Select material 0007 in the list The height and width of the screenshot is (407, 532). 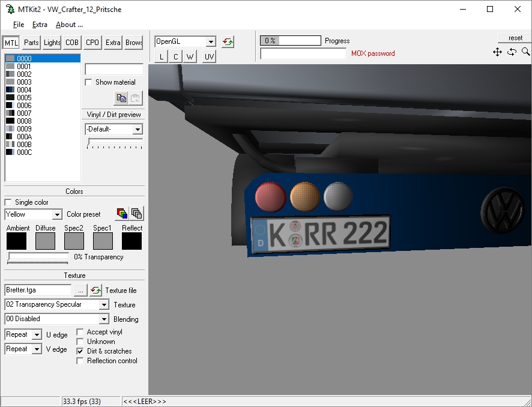(43, 113)
